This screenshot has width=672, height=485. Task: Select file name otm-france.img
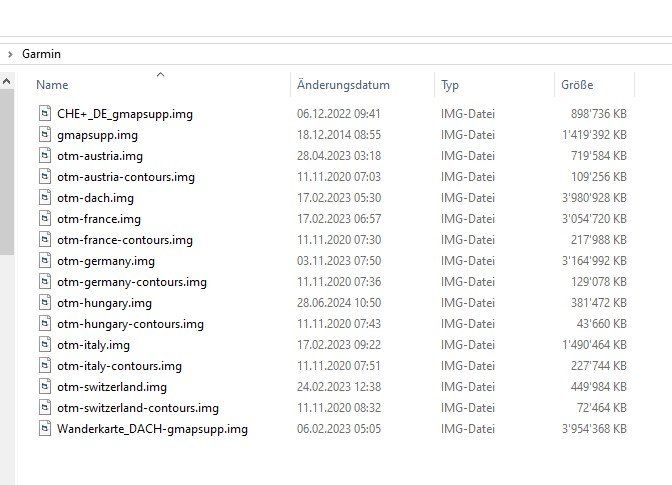click(x=99, y=219)
